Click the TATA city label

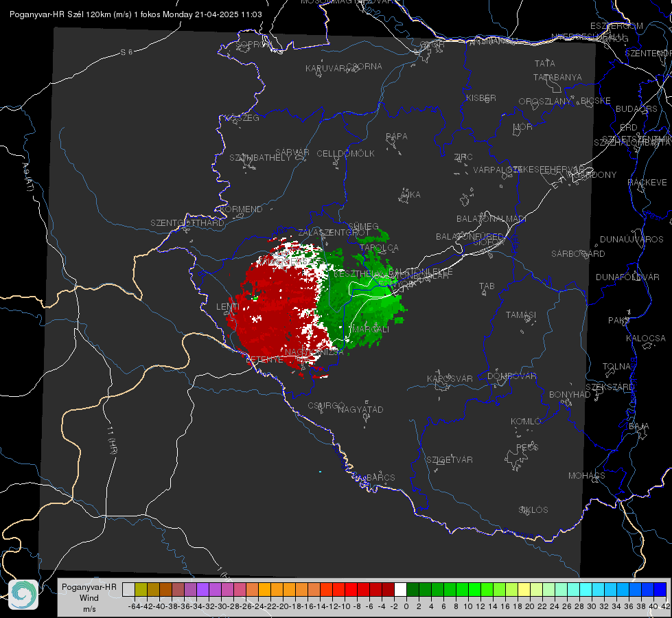pos(545,63)
